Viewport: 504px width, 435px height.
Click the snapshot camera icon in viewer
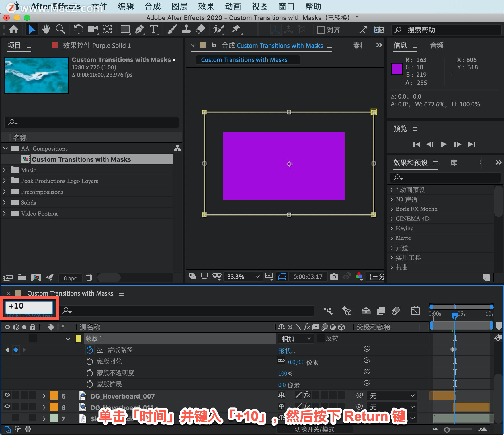click(334, 276)
